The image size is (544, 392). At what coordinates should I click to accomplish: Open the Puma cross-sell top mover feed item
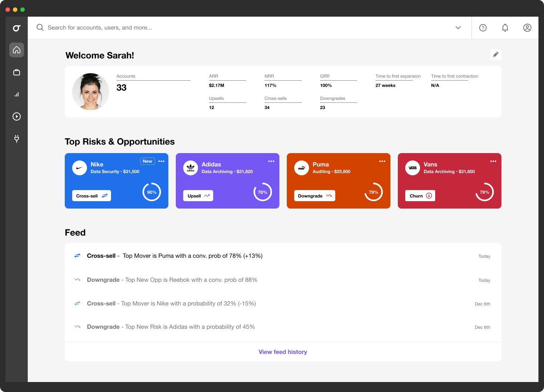tap(283, 256)
